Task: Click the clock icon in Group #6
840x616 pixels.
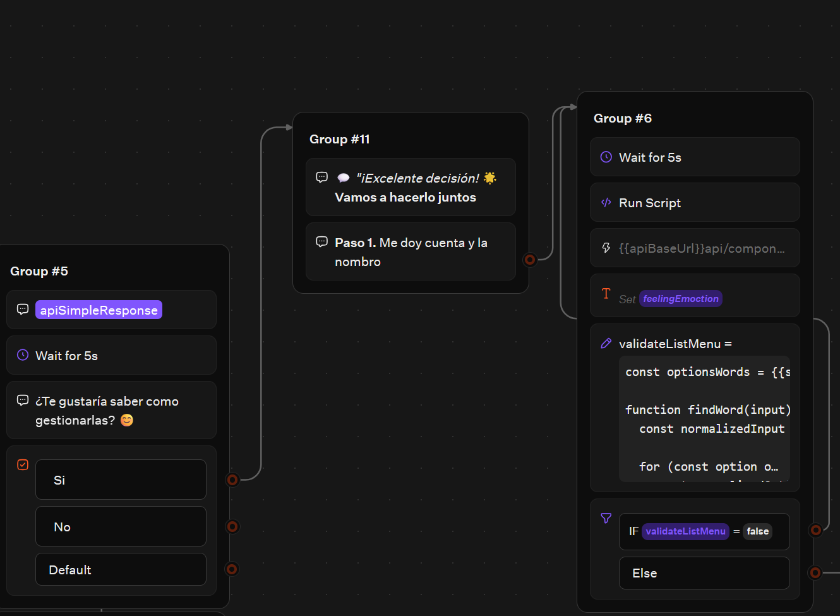Action: pos(606,157)
